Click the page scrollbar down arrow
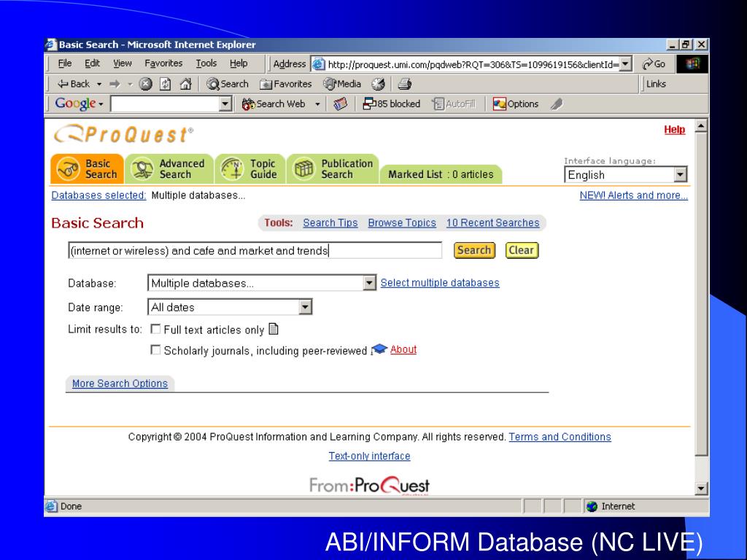Screen dimensions: 747x560 (701, 489)
